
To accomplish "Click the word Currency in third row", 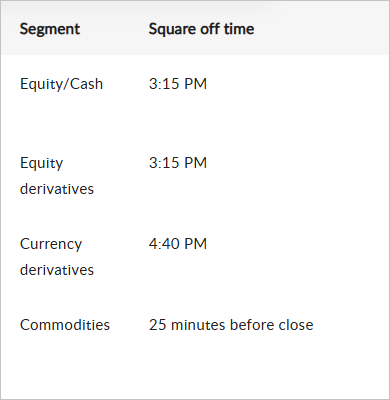I will 51,244.
